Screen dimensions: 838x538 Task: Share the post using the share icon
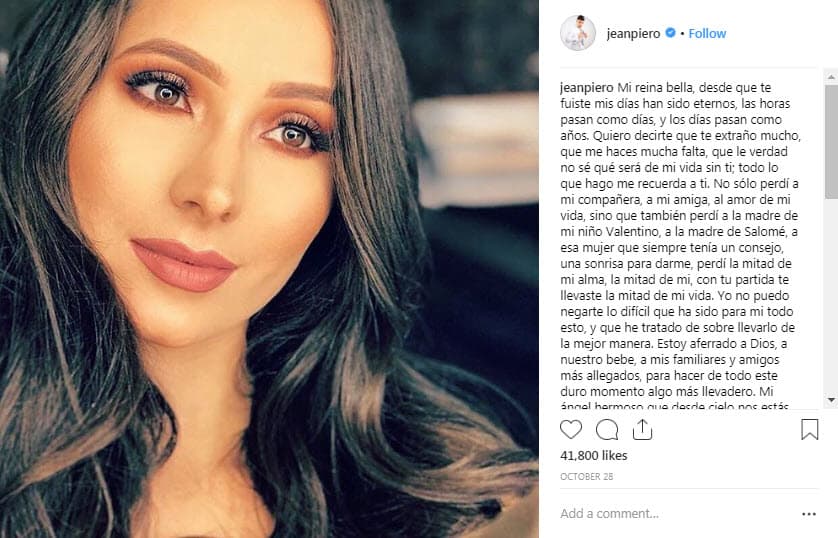tap(642, 430)
